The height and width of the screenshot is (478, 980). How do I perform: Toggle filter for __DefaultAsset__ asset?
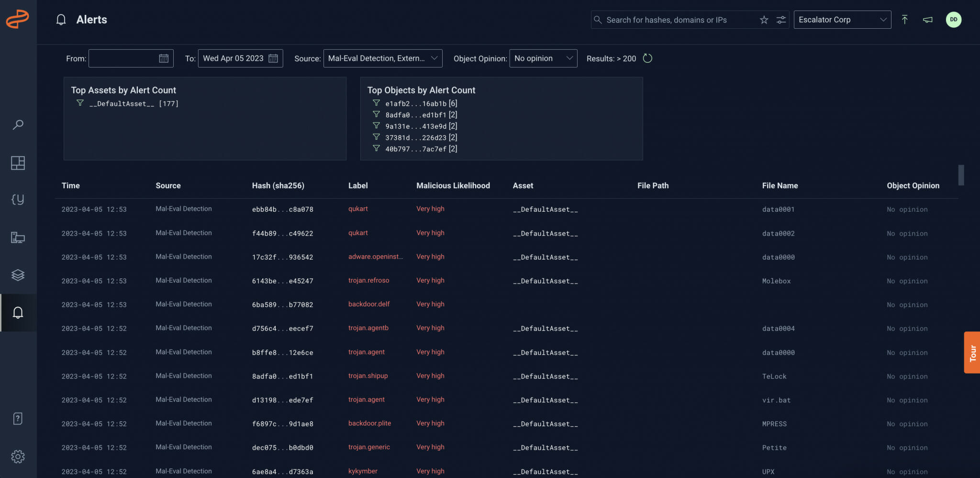[80, 103]
